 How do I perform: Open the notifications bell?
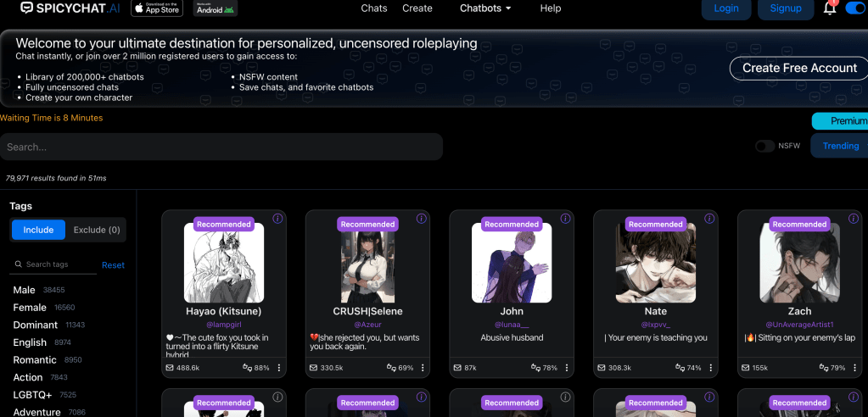pos(830,8)
